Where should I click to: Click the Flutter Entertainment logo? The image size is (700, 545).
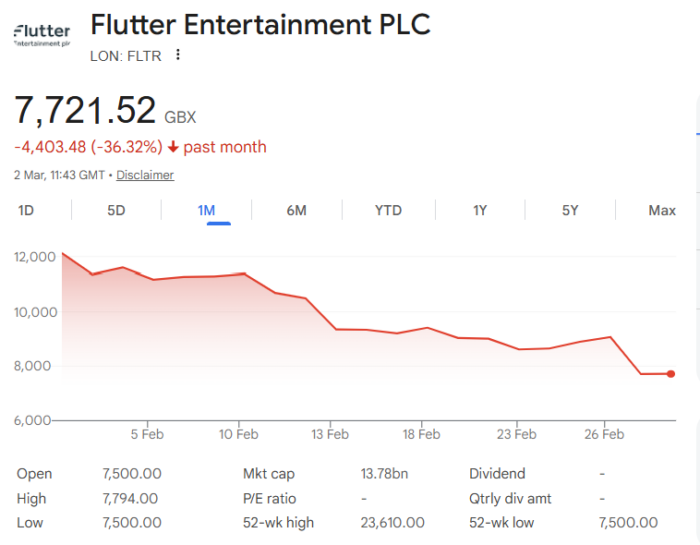point(42,35)
